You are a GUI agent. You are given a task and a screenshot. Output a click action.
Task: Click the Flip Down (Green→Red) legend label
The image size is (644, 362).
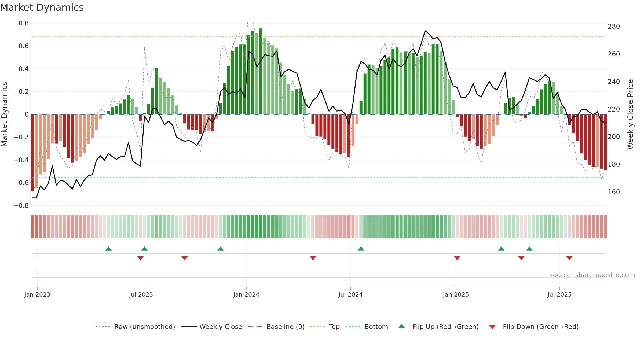[x=541, y=327]
